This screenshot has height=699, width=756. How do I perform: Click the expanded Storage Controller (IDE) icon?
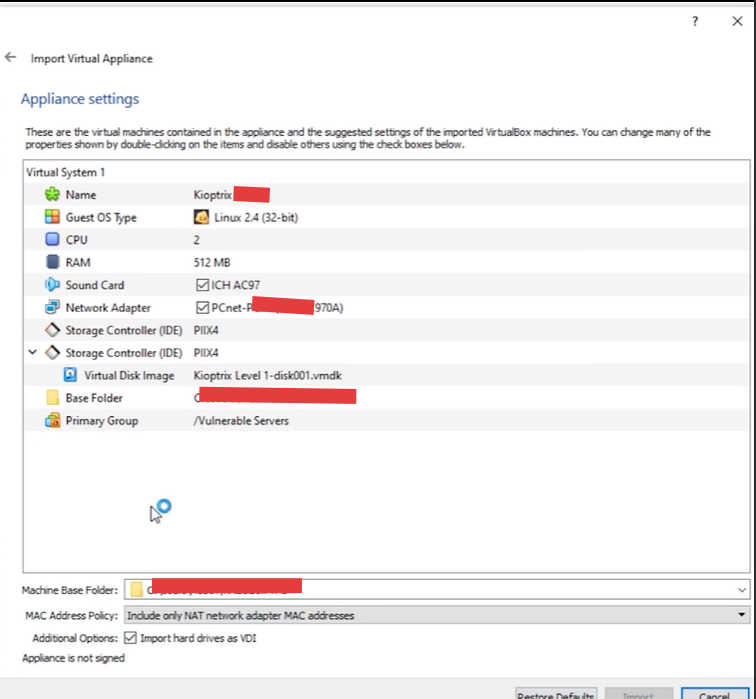point(52,353)
